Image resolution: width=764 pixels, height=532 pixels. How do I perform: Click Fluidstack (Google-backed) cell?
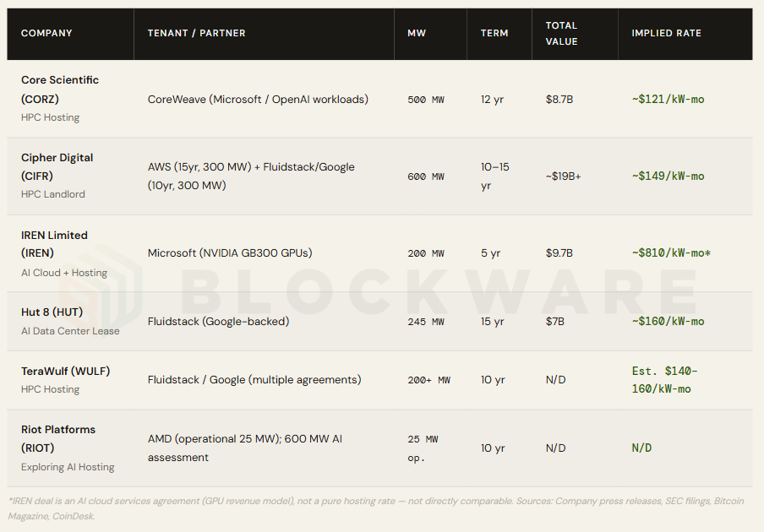(x=218, y=321)
